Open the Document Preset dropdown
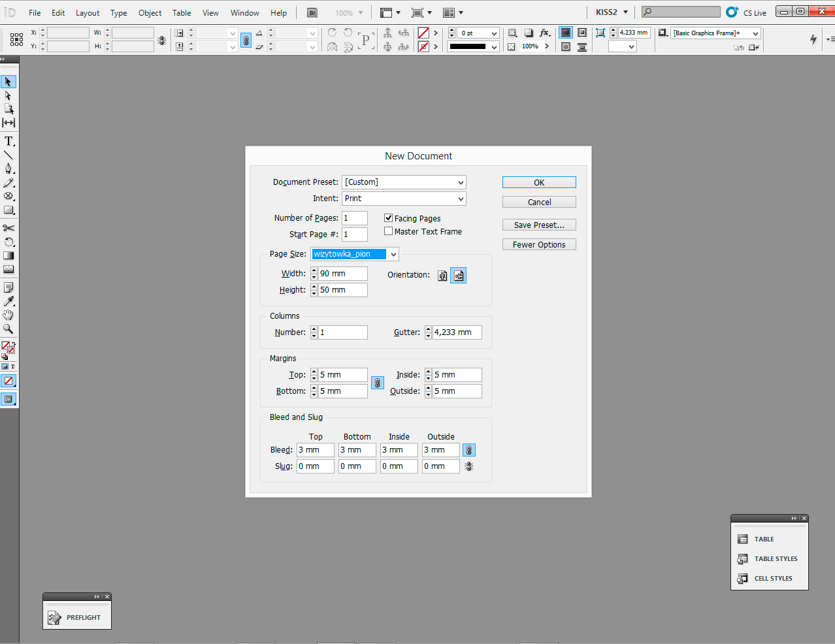835x644 pixels. (404, 182)
